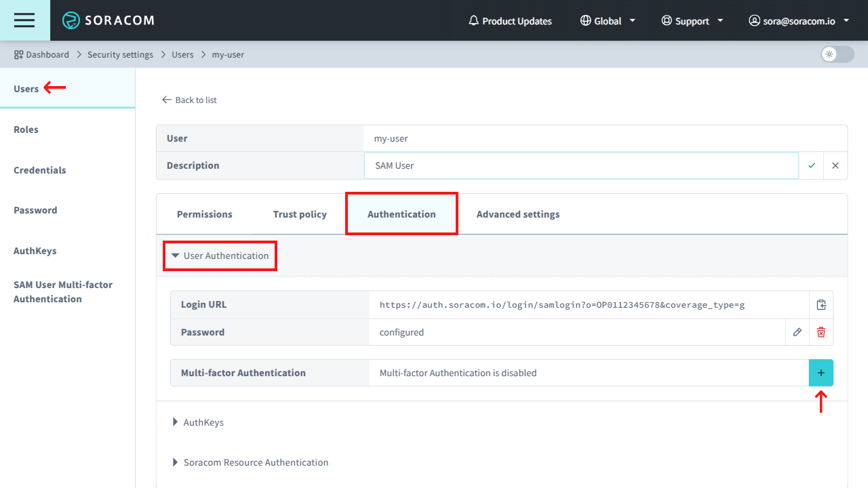This screenshot has width=868, height=488.
Task: Open the hamburger navigation menu
Action: 24,20
